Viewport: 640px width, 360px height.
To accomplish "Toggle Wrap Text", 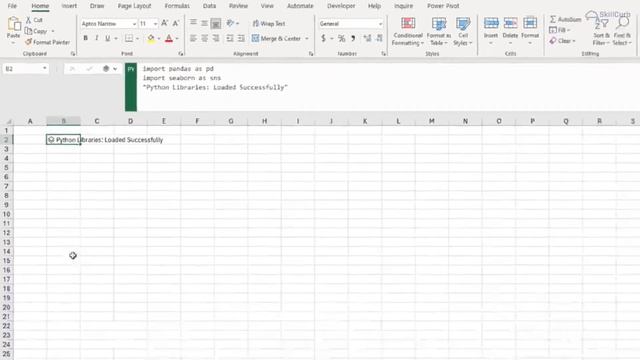I will click(x=269, y=24).
